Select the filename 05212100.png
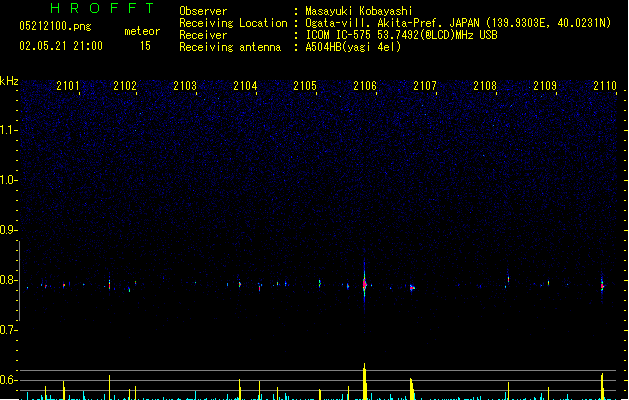 (55, 26)
